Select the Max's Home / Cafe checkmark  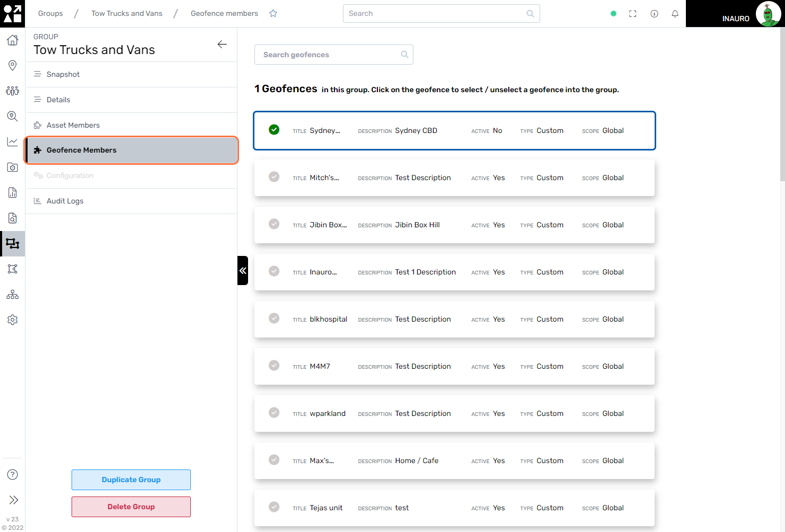click(274, 459)
